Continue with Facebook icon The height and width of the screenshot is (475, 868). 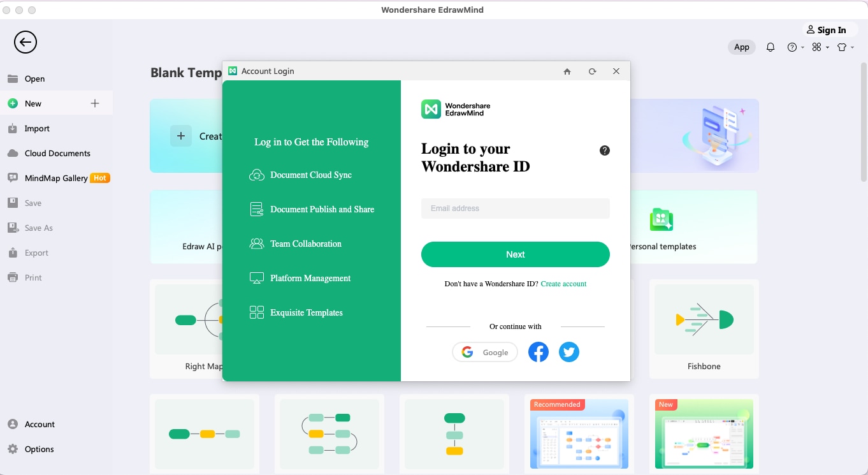[539, 352]
